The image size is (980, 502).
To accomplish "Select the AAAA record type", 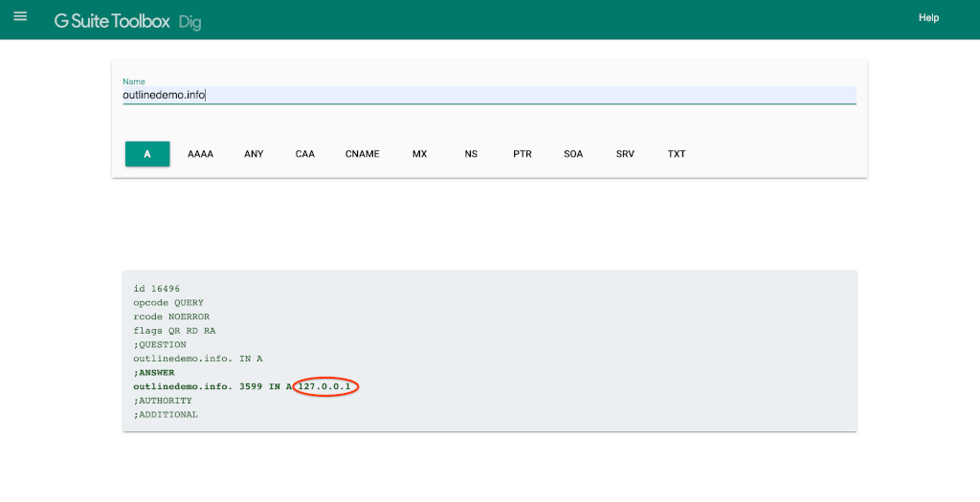I will coord(200,154).
